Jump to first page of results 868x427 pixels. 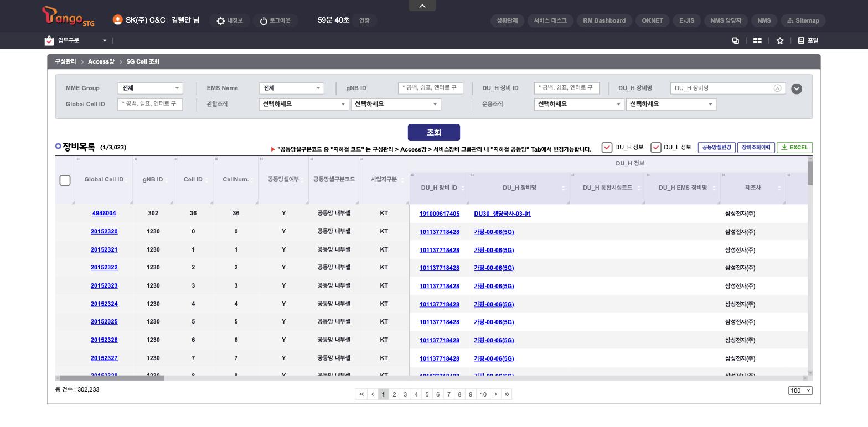(x=361, y=394)
